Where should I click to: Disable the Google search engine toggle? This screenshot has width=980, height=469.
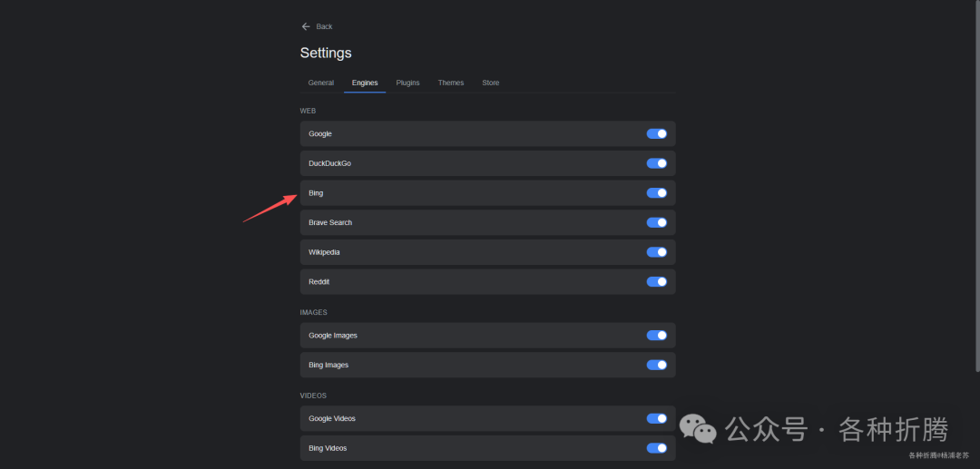pyautogui.click(x=657, y=134)
